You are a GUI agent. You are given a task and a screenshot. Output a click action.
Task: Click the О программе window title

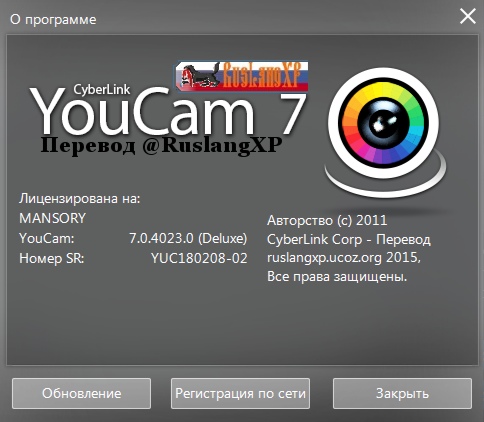coord(53,20)
